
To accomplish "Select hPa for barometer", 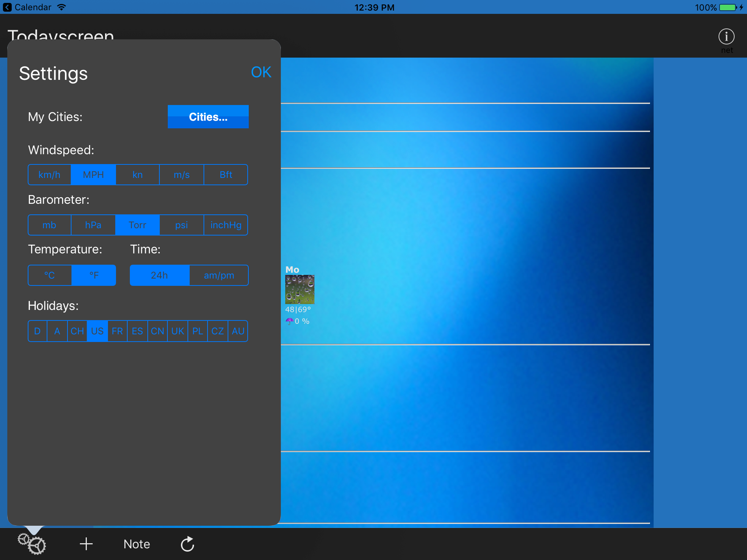I will pos(93,225).
